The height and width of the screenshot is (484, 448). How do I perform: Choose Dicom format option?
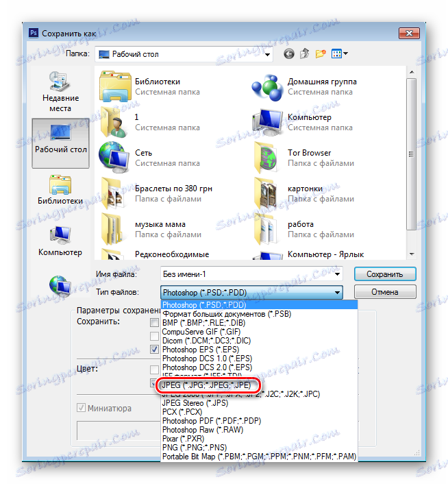[259, 341]
